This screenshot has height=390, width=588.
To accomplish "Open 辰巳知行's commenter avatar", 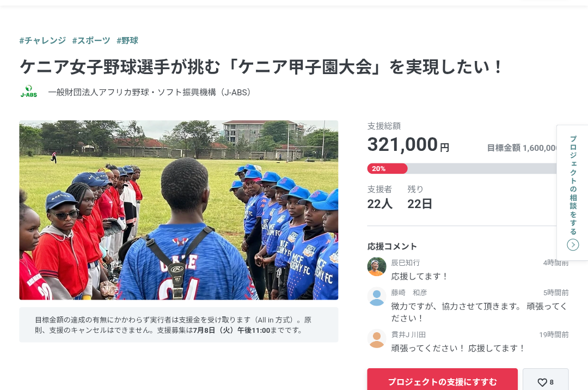I will click(x=377, y=266).
